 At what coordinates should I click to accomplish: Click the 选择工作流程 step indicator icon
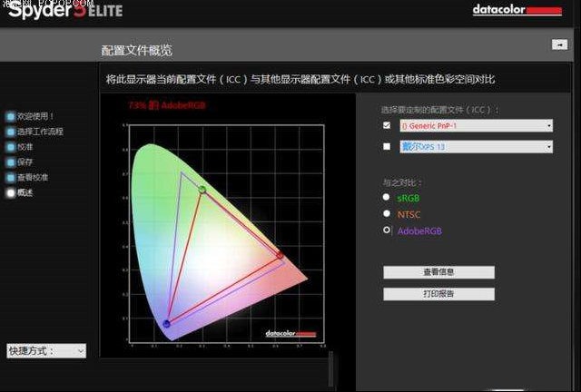(10, 132)
